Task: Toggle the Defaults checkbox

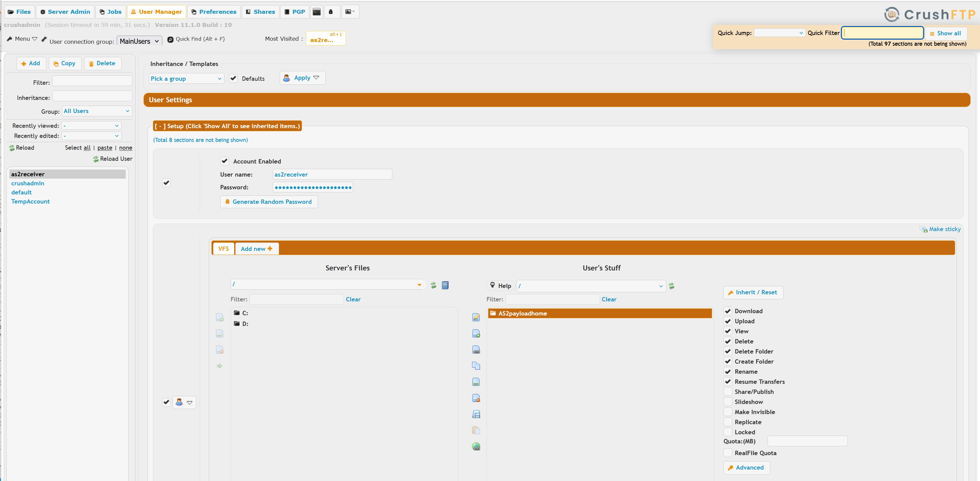Action: pyautogui.click(x=234, y=78)
